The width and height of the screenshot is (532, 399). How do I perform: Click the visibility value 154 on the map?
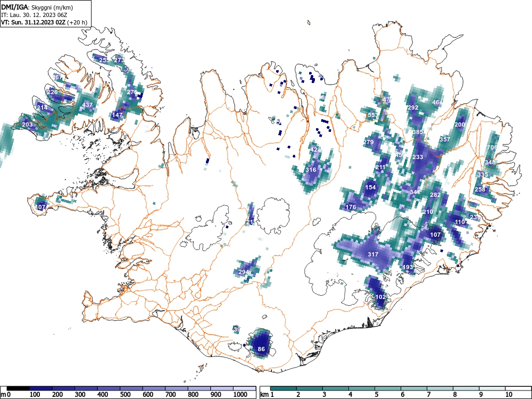(370, 187)
